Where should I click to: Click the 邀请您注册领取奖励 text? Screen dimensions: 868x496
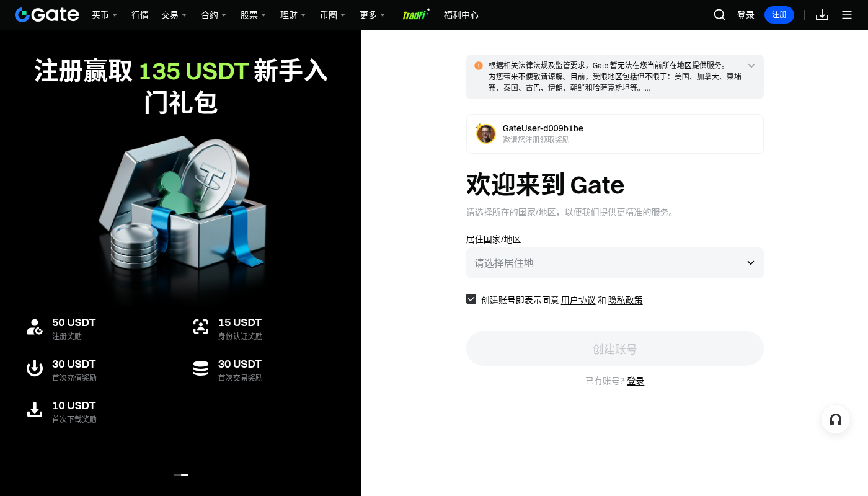click(x=536, y=140)
